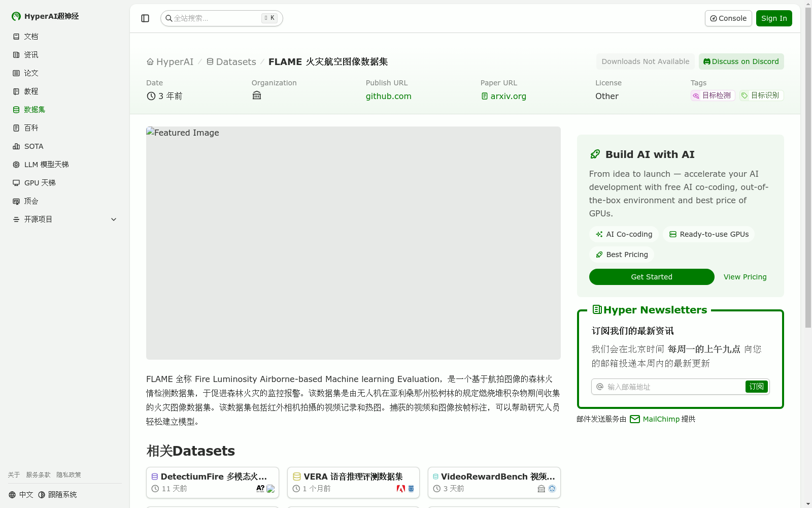Click the GPU 天梯 monitor icon

pyautogui.click(x=16, y=183)
